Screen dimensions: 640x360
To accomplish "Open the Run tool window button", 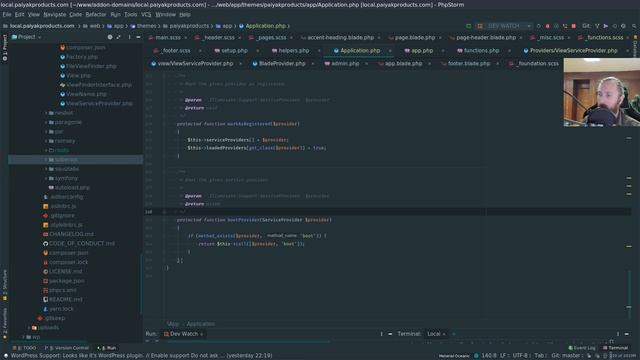I will (x=107, y=348).
